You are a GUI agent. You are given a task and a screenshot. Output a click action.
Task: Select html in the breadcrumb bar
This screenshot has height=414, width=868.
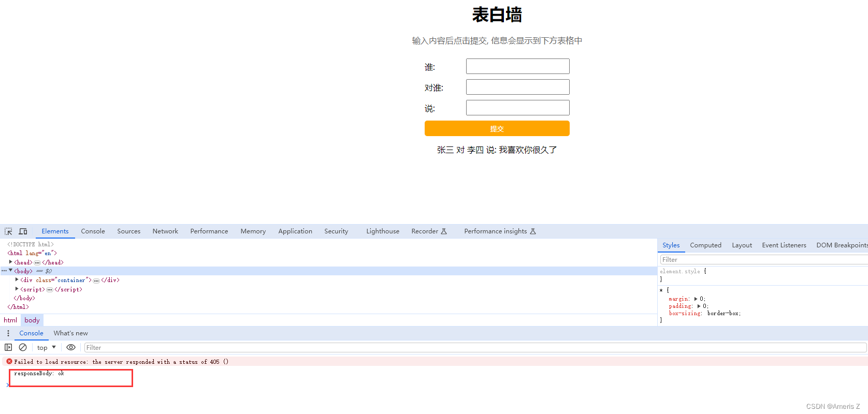click(10, 320)
